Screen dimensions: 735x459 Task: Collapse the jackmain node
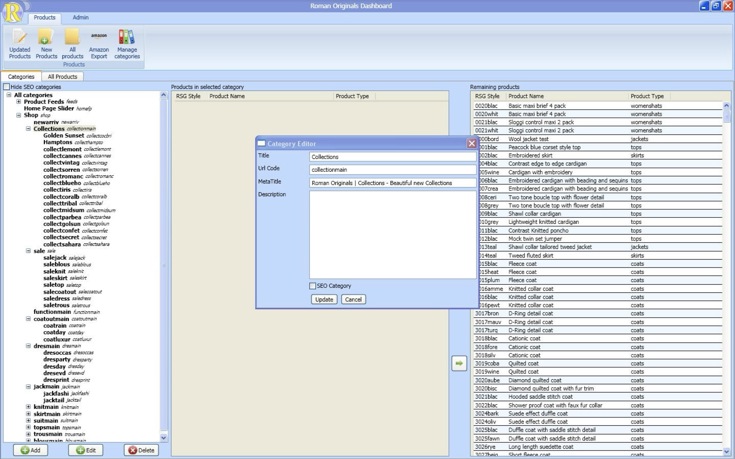click(x=28, y=387)
